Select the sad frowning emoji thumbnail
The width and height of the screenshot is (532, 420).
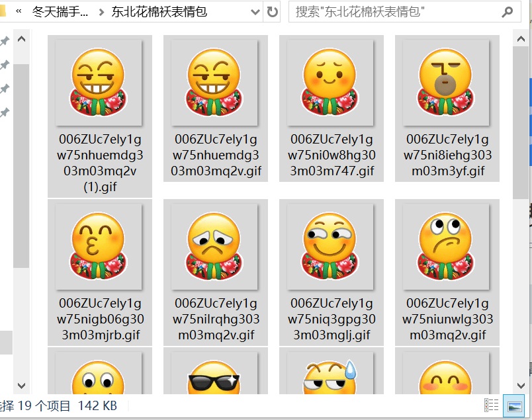[x=214, y=247]
